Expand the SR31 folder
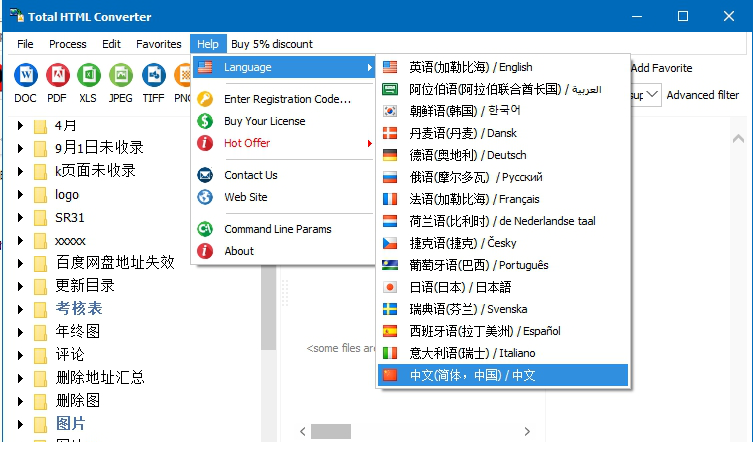 [x=20, y=217]
